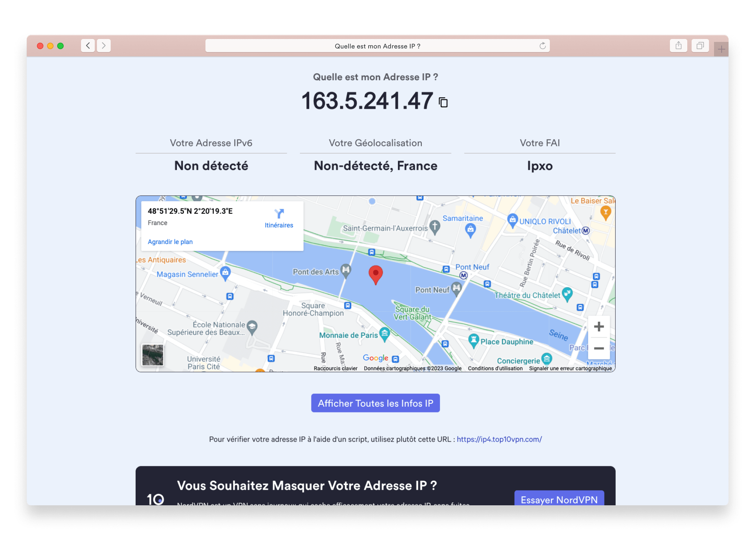
Task: Click the Essayer NordVPN button
Action: [559, 499]
